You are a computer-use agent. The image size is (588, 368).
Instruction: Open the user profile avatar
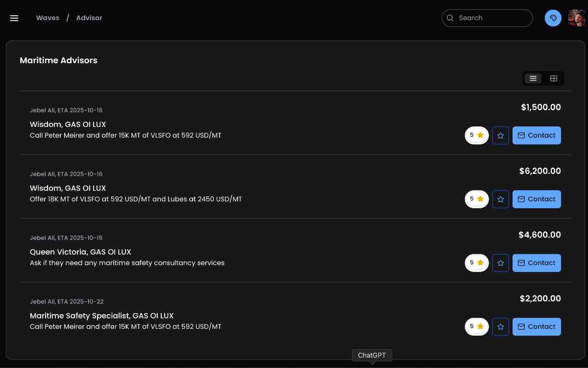[576, 18]
